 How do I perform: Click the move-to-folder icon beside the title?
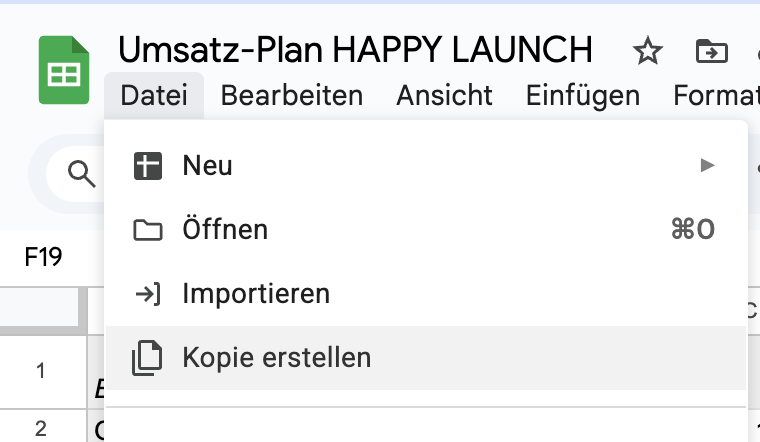(711, 52)
